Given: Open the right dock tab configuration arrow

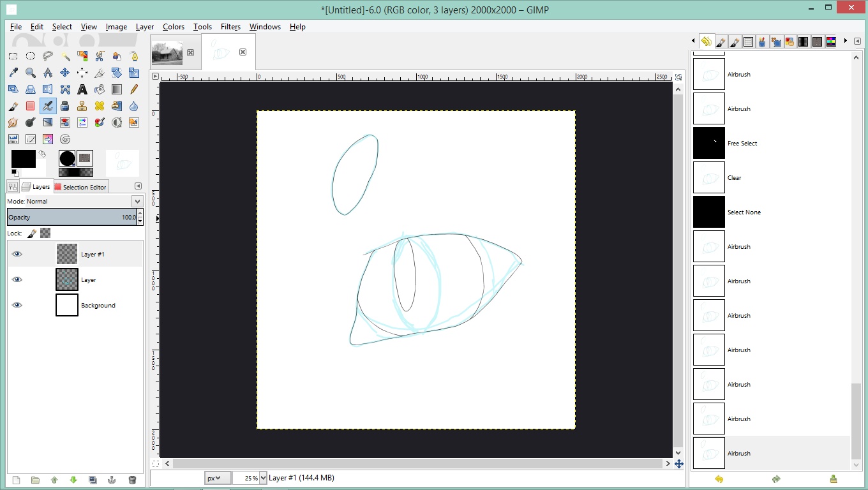Looking at the screenshot, I should [x=857, y=41].
